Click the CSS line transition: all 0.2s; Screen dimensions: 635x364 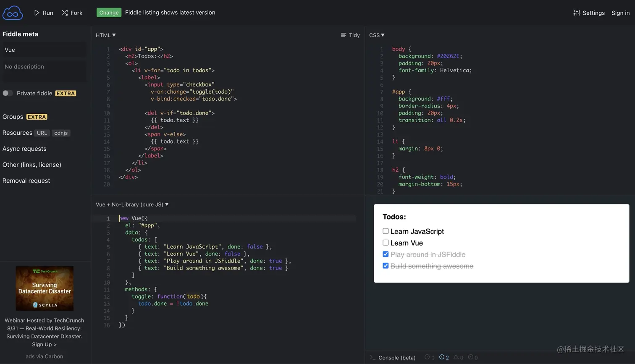[x=432, y=120]
